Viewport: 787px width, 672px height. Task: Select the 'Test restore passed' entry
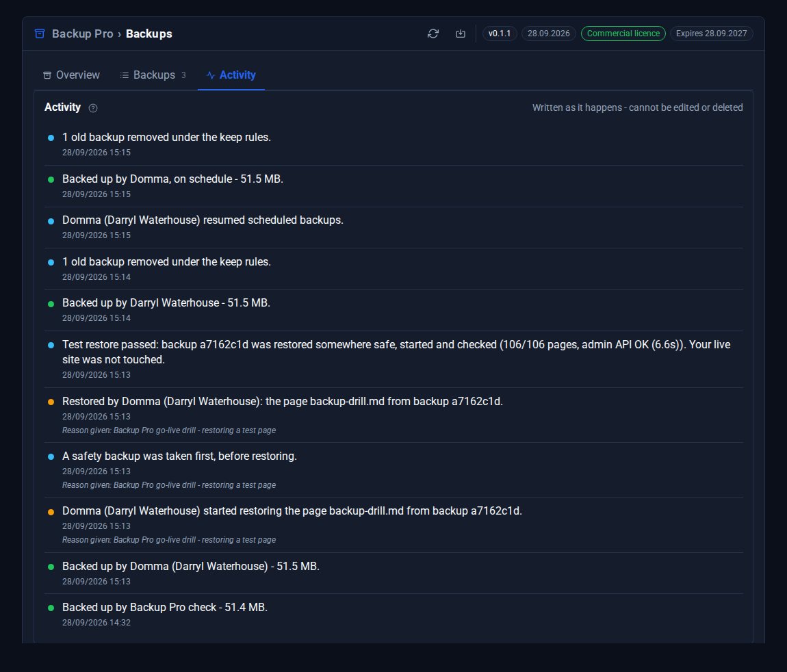(x=393, y=359)
